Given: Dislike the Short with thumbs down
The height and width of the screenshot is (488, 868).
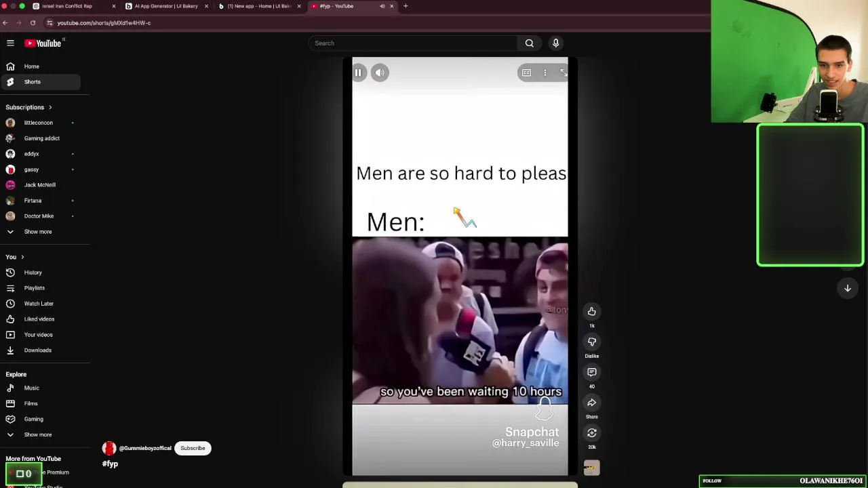Looking at the screenshot, I should click(591, 342).
